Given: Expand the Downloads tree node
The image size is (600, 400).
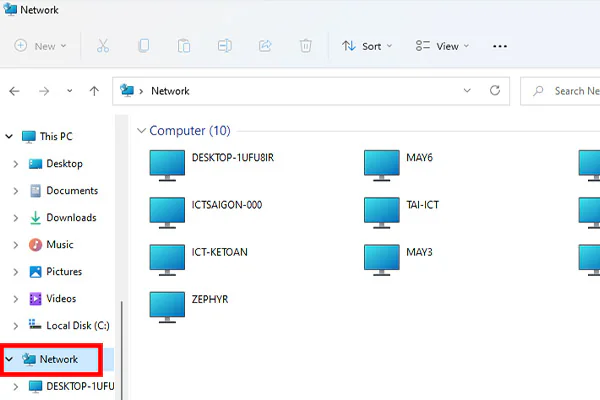Looking at the screenshot, I should (16, 218).
